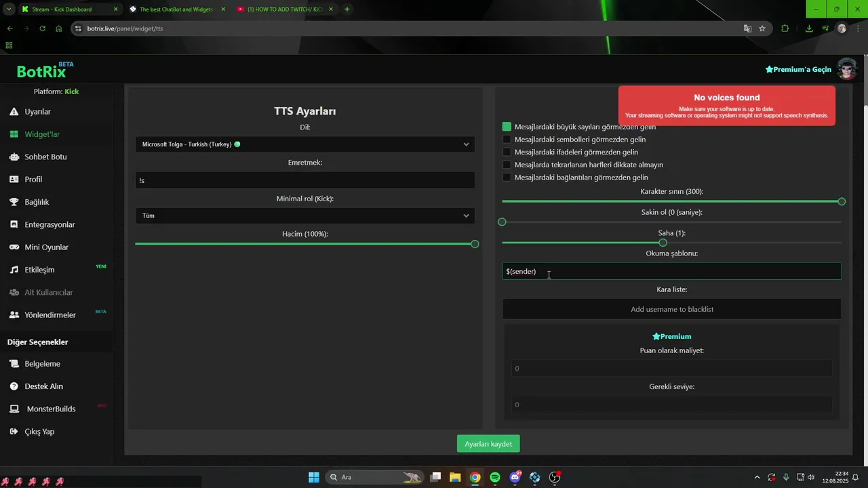The image size is (868, 488).
Task: Open the Dil voice dropdown
Action: (305, 144)
